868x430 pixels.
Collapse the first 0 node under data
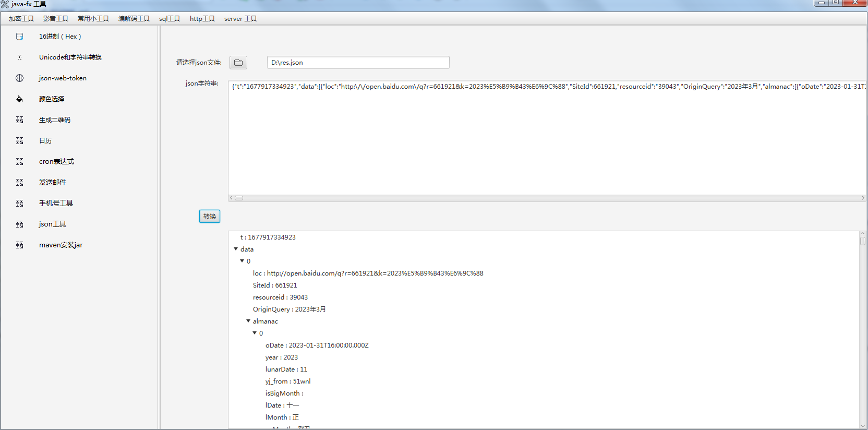[x=242, y=261]
